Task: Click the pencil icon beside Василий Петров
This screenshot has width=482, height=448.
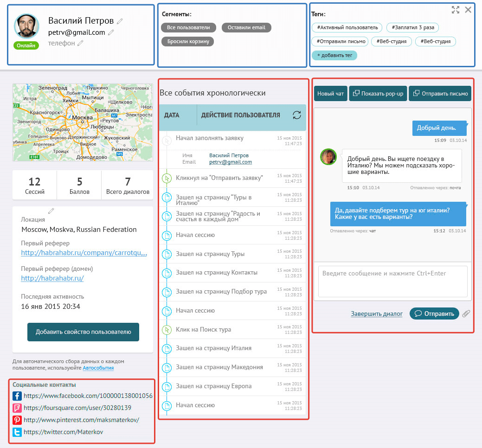Action: click(x=120, y=21)
